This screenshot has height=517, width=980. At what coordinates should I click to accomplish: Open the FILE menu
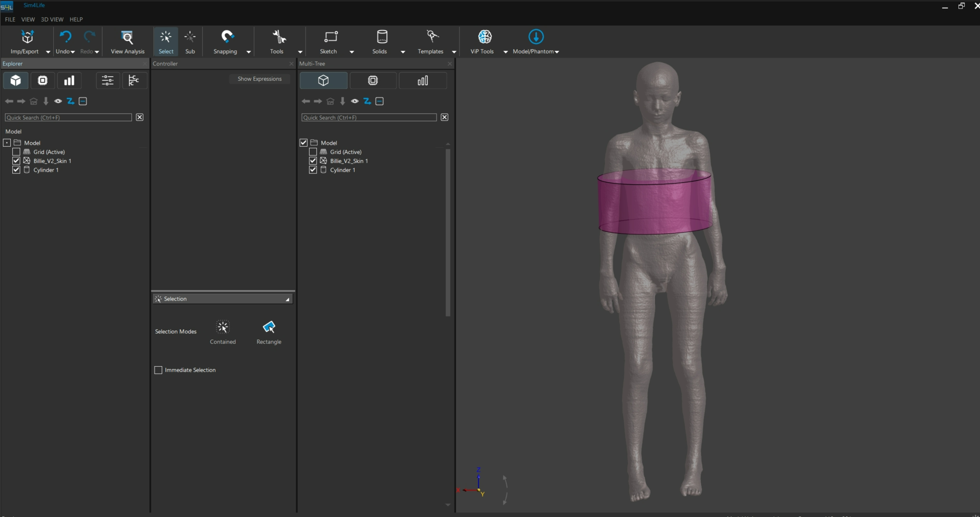coord(10,19)
